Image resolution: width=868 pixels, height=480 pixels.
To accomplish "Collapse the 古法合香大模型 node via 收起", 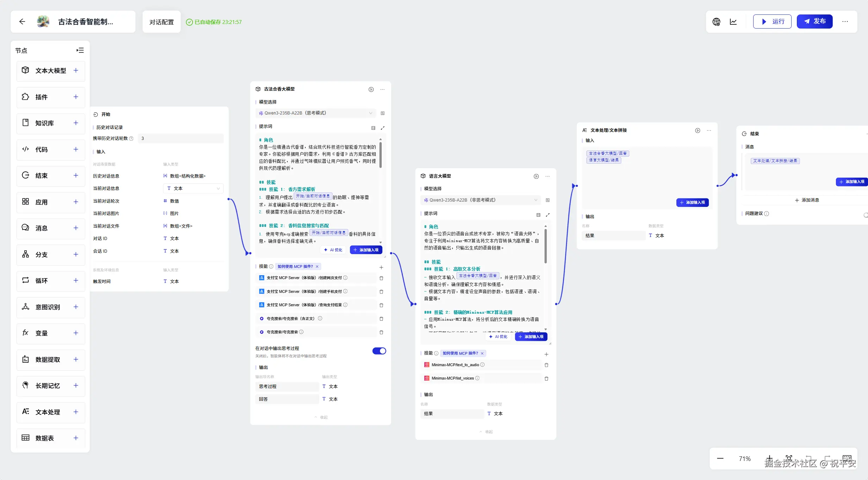I will tap(321, 417).
